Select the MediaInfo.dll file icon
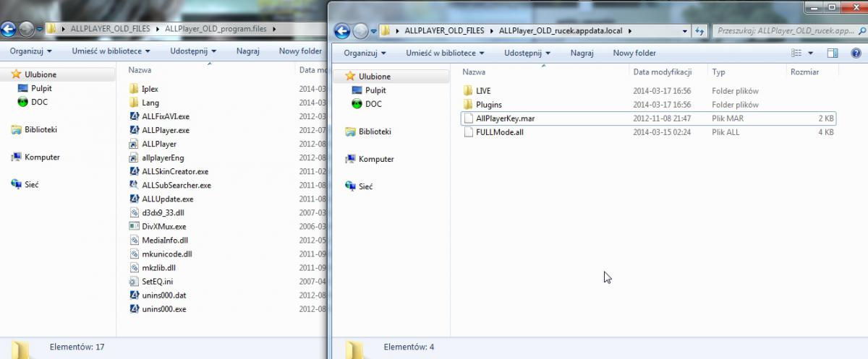Viewport: 868px width, 359px height. click(x=134, y=240)
